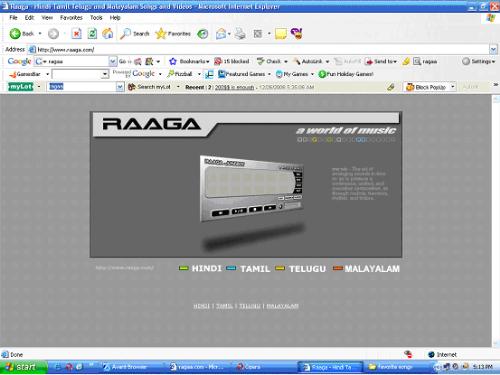Click the Raaga music player image
The height and width of the screenshot is (375, 500).
pyautogui.click(x=252, y=188)
